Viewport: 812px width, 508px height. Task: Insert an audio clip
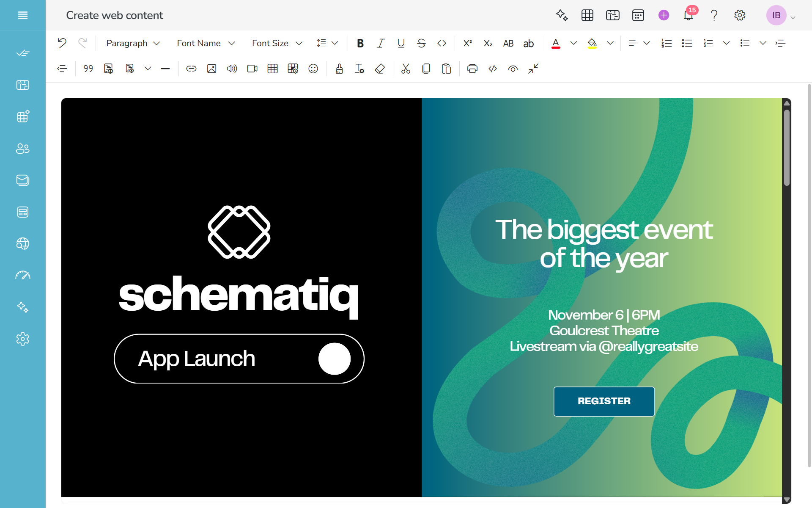[x=232, y=69]
